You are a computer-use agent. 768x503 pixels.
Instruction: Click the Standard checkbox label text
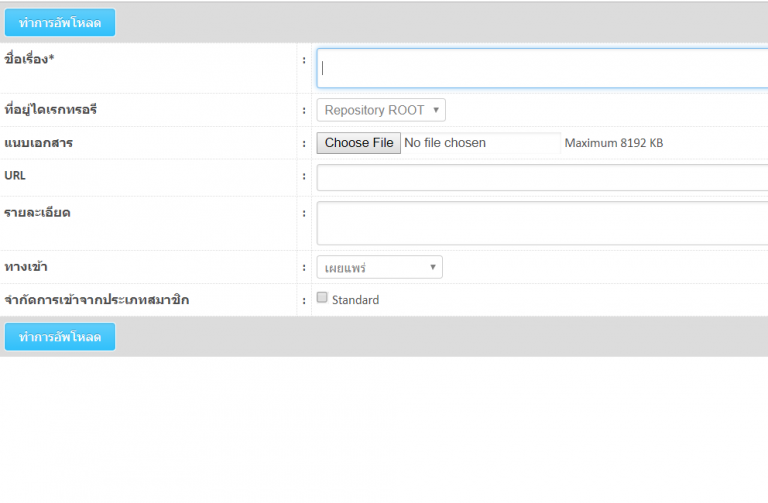355,299
